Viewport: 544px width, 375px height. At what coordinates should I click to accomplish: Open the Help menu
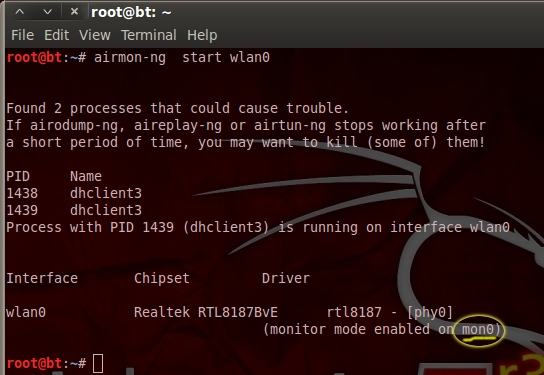pyautogui.click(x=202, y=35)
